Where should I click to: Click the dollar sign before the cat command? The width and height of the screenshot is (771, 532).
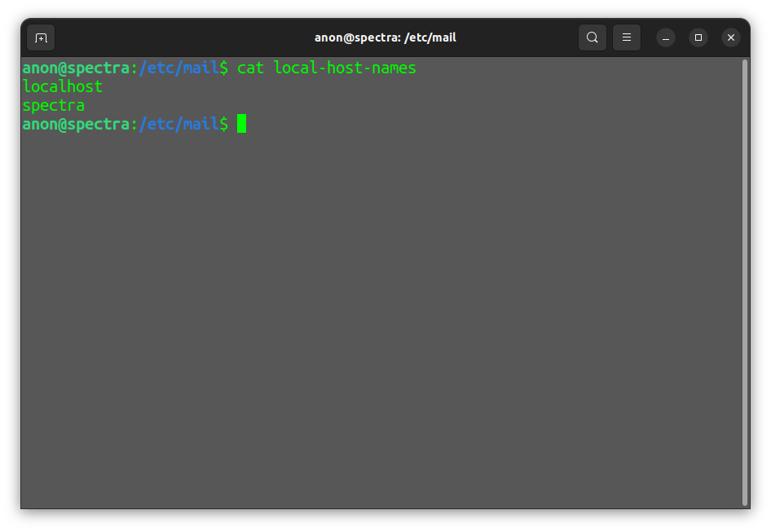point(224,68)
